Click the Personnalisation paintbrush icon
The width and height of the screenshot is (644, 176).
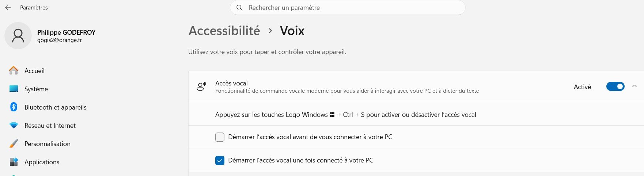pos(14,144)
